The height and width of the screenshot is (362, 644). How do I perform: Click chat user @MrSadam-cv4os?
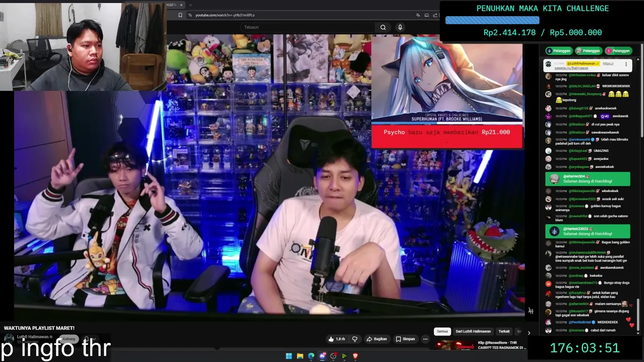tap(581, 75)
